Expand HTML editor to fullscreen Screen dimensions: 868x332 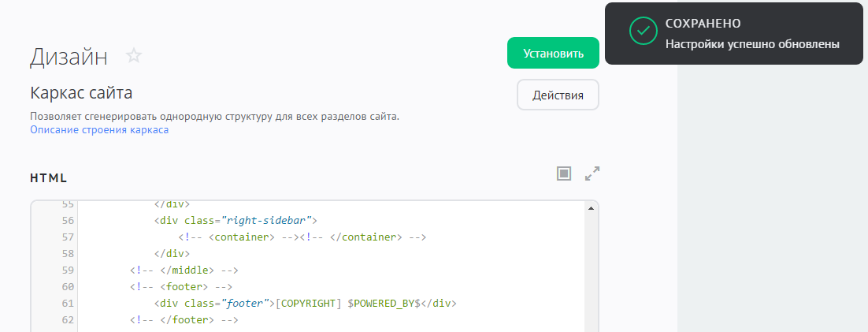592,173
